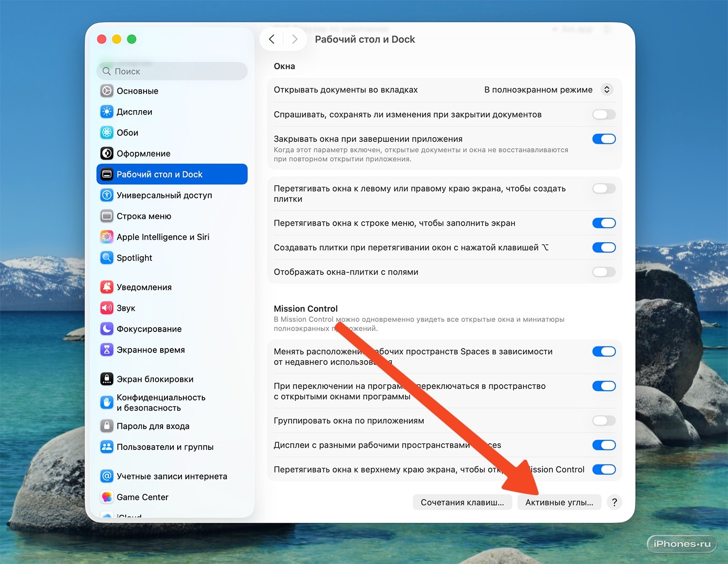Click the Game Center colorful icon
This screenshot has width=728, height=564.
pyautogui.click(x=107, y=497)
